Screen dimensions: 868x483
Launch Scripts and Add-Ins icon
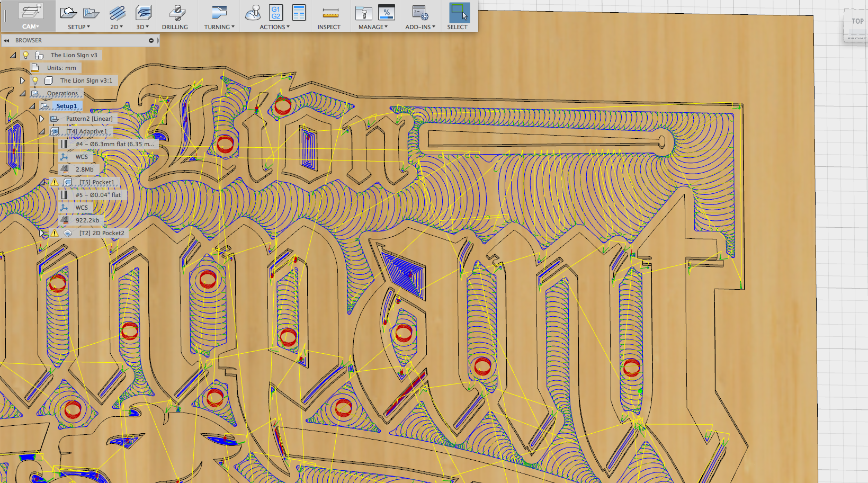(420, 13)
